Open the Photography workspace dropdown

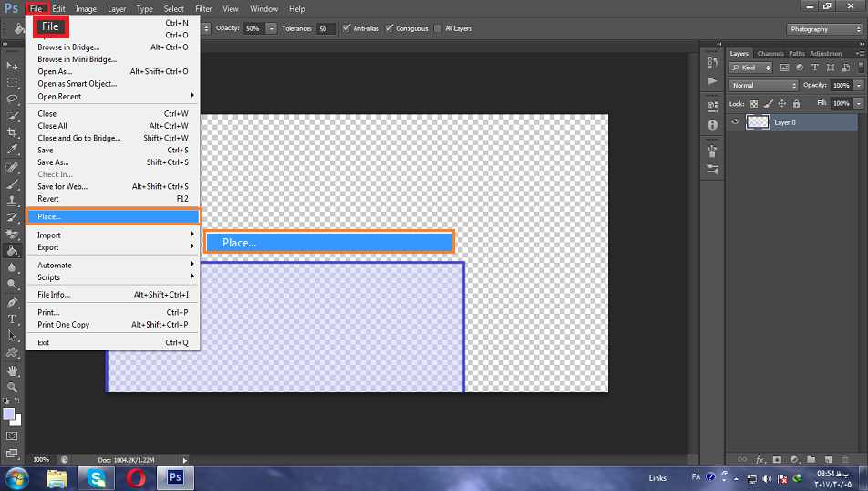[x=825, y=29]
